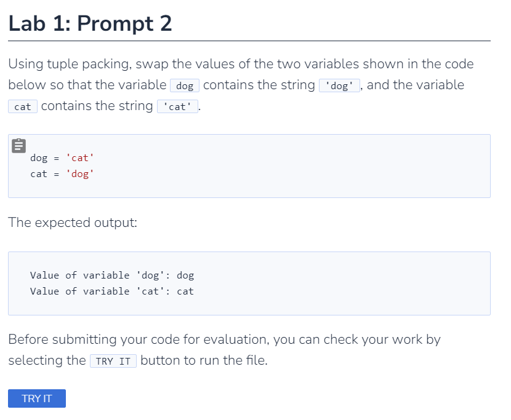Click the first expected output line for dog
Image resolution: width=511 pixels, height=420 pixels.
point(112,275)
